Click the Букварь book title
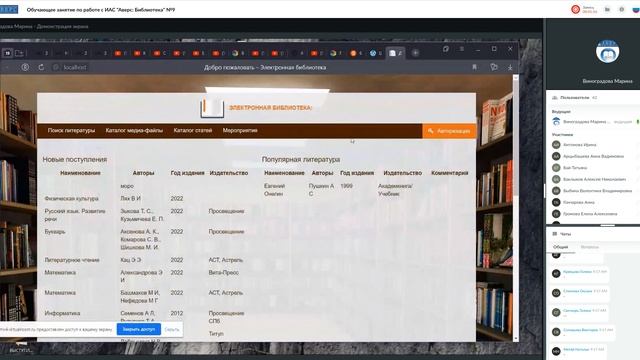The image size is (640, 360). (x=55, y=231)
